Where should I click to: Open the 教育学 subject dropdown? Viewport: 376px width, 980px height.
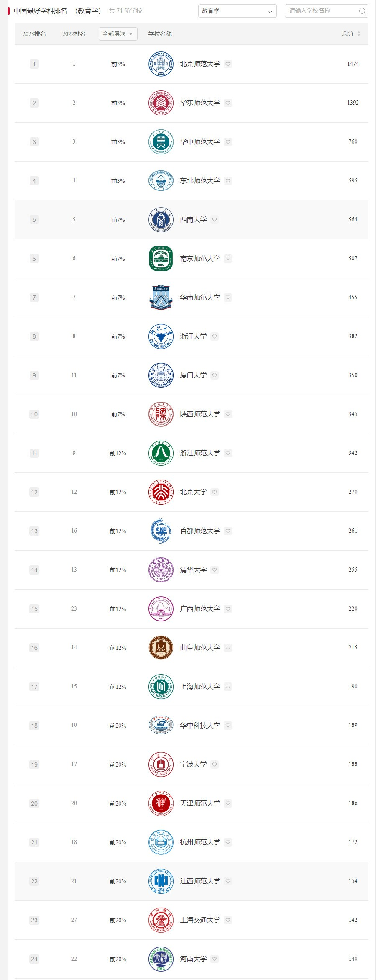click(238, 11)
